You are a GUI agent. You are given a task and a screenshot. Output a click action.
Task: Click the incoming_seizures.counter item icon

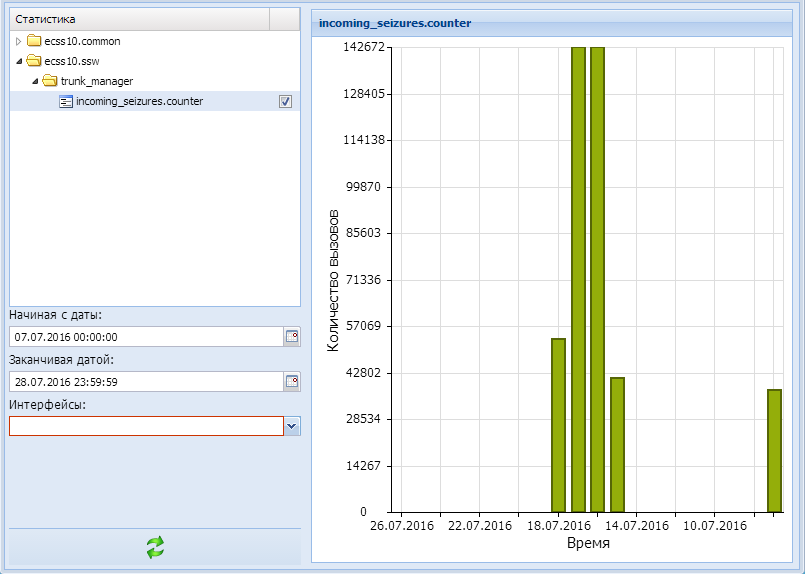pos(66,101)
